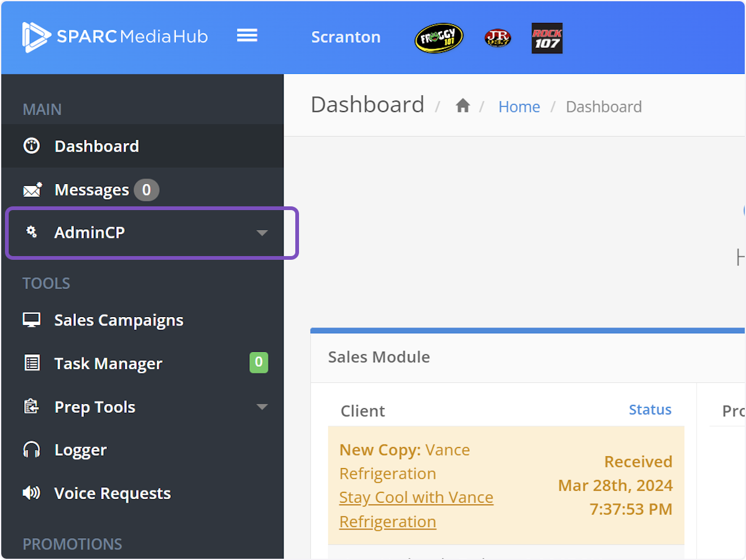Click the Voice Requests speaker icon
746x560 pixels.
coord(32,493)
